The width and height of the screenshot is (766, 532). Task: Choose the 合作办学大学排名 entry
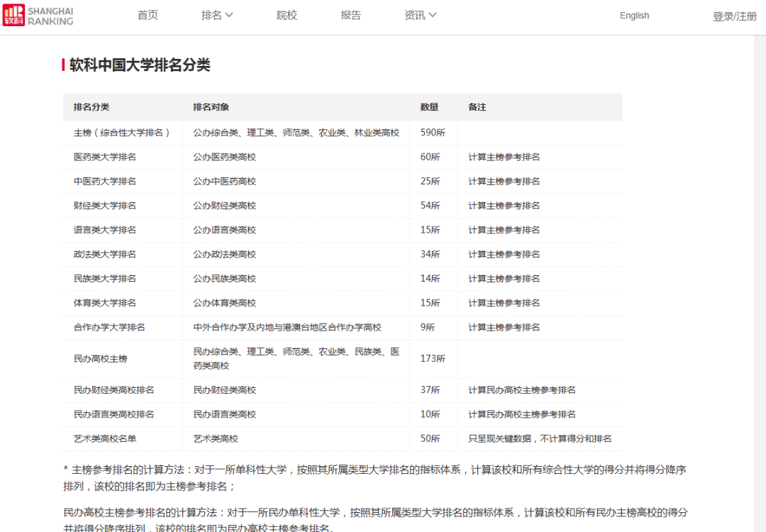pos(109,327)
